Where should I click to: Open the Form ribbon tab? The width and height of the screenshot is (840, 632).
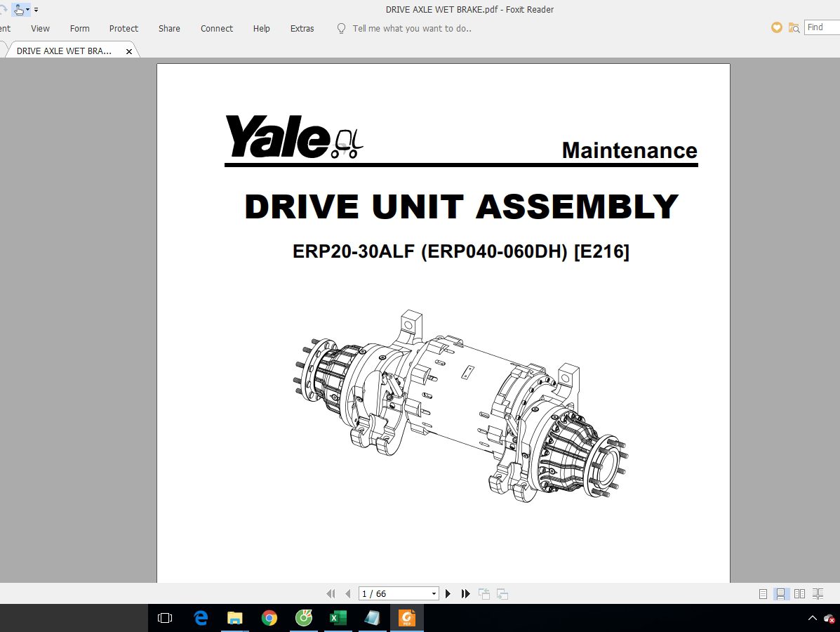point(79,28)
